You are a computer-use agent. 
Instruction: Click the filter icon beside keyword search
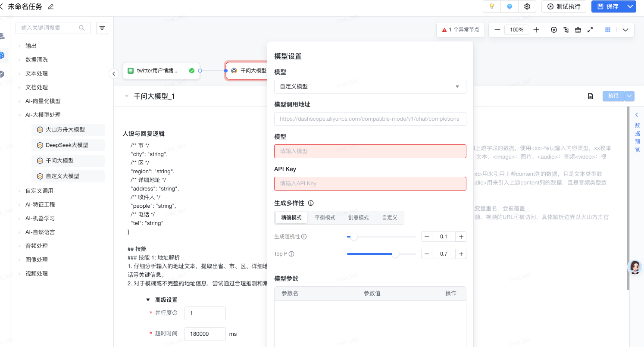tap(102, 28)
